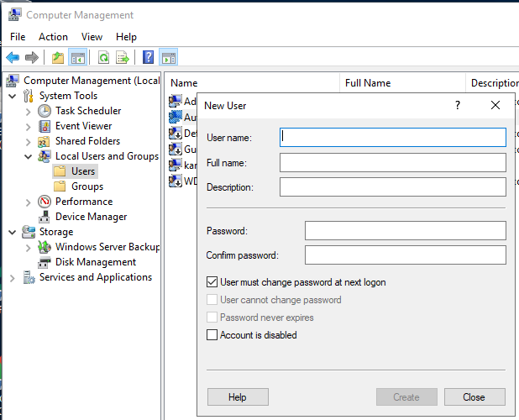The image size is (519, 420).
Task: Click the Full name text field
Action: click(392, 162)
